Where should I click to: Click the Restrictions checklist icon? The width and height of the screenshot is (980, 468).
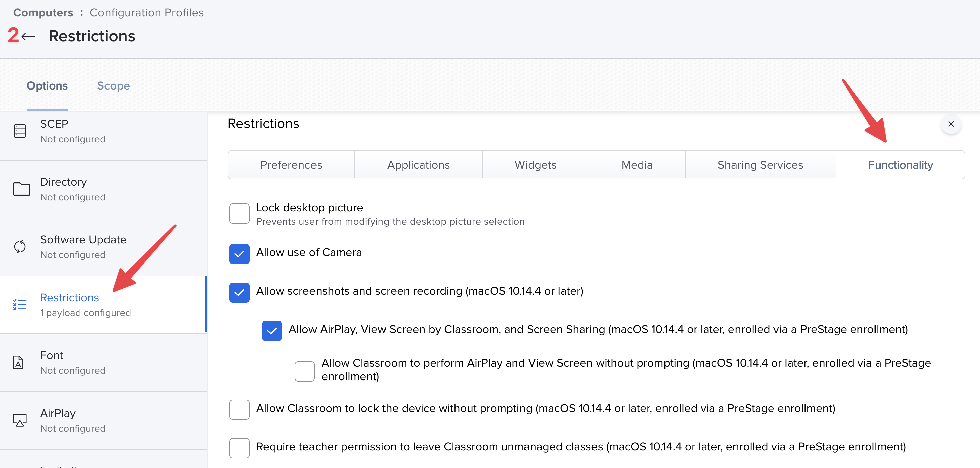pos(20,305)
